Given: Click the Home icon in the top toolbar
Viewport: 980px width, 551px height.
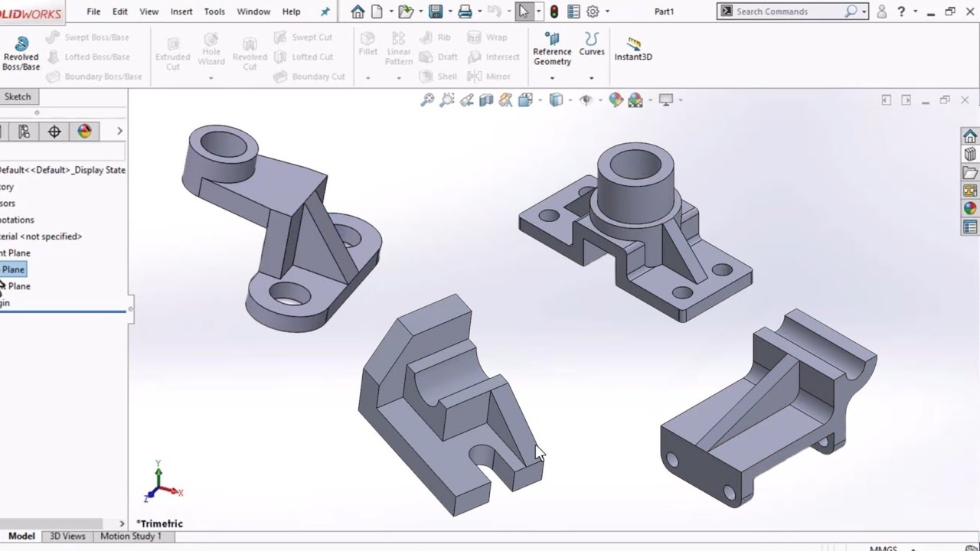Looking at the screenshot, I should (x=358, y=11).
